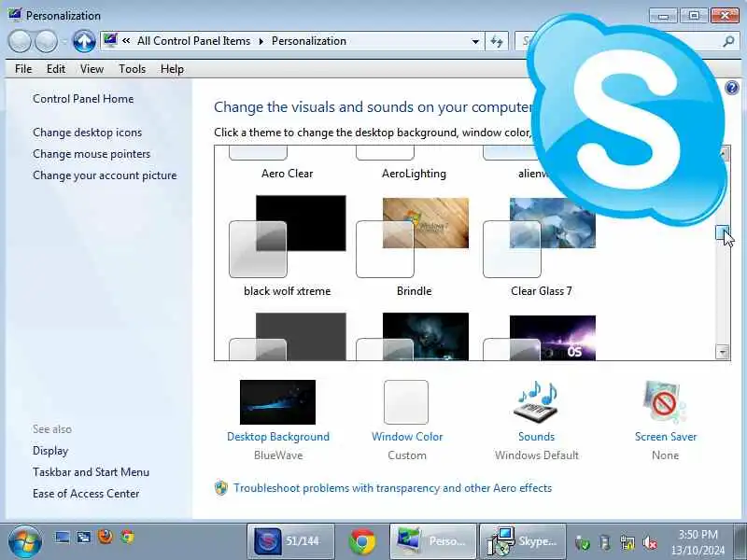Click the refresh button beside address bar
This screenshot has width=747, height=560.
tap(497, 41)
